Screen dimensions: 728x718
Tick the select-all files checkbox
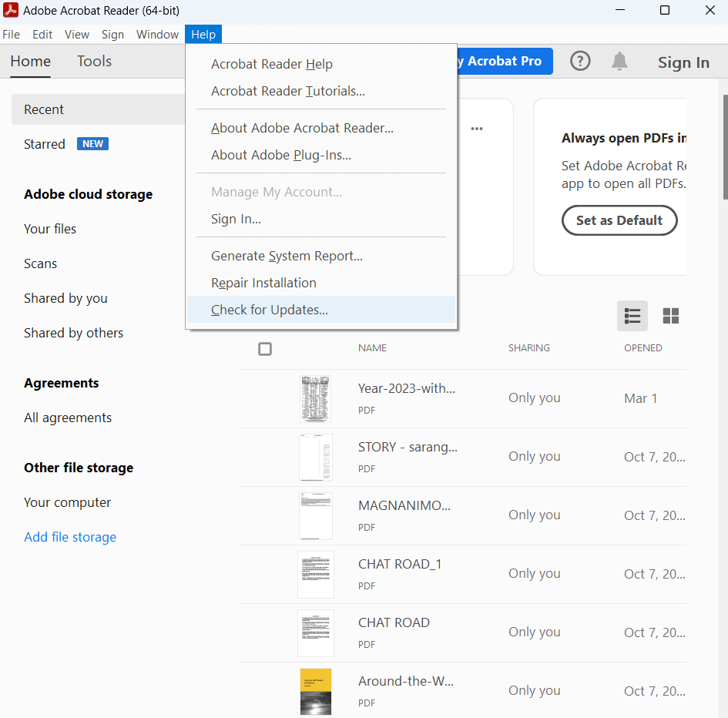(x=265, y=349)
